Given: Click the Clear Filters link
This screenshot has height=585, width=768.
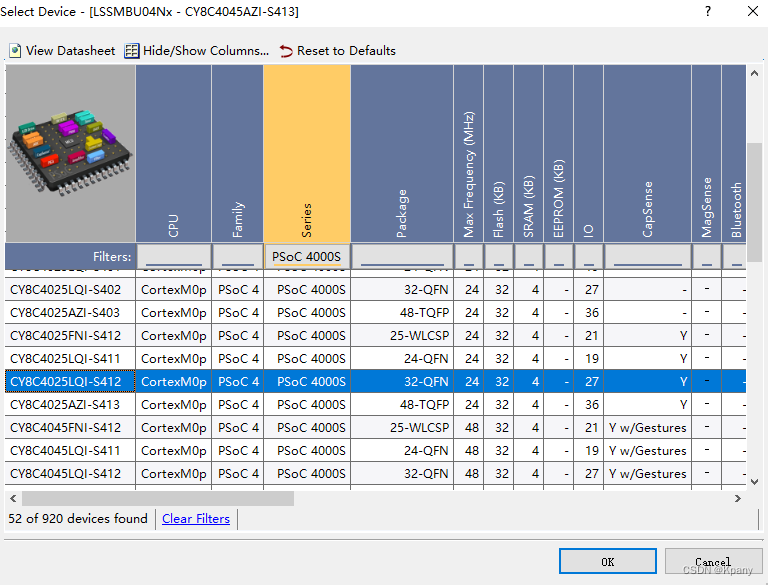Looking at the screenshot, I should point(196,518).
